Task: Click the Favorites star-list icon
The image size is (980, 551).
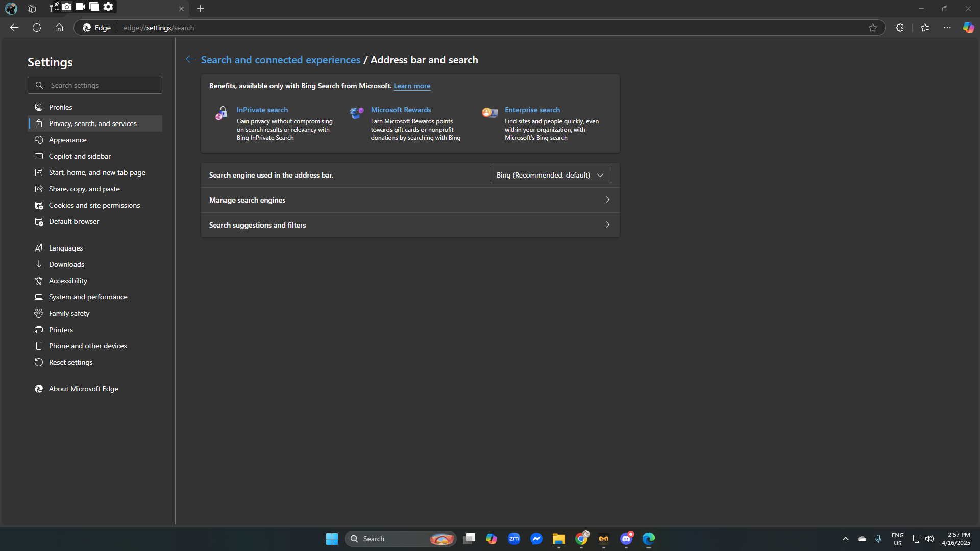Action: 925,28
